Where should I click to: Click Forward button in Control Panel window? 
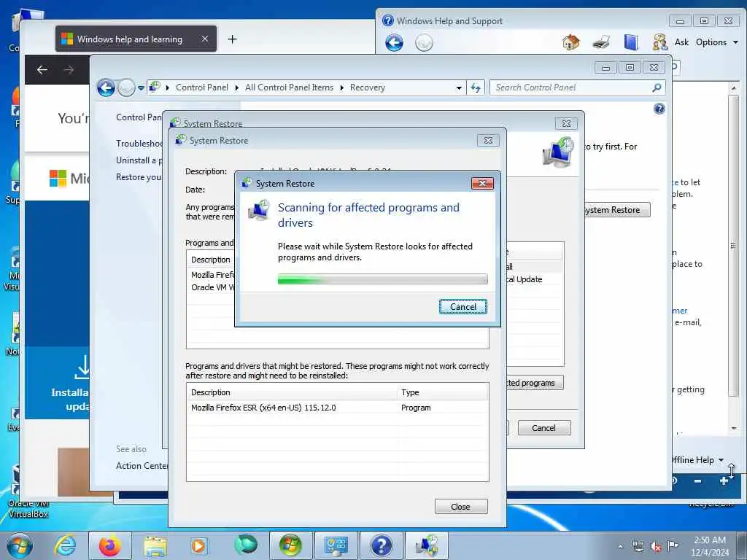click(126, 87)
